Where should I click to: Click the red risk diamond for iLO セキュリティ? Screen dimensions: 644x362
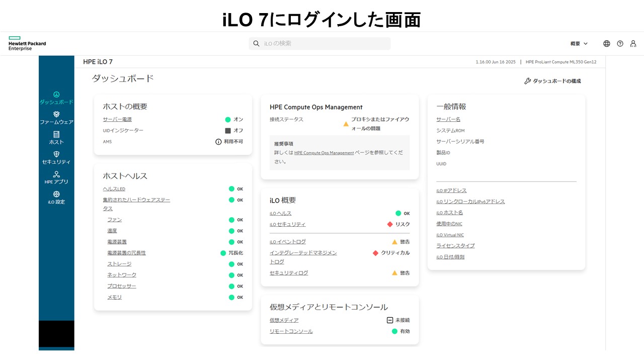coord(390,224)
